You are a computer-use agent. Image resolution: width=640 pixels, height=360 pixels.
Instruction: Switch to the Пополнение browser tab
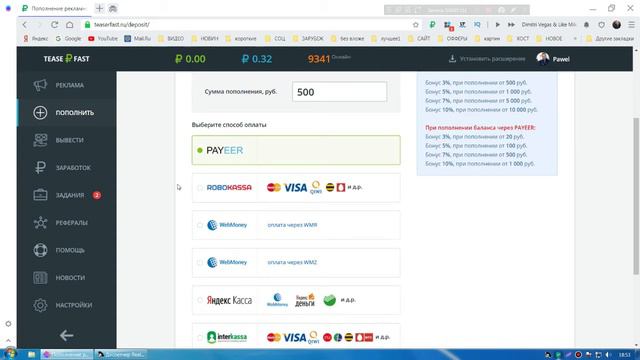click(x=55, y=8)
